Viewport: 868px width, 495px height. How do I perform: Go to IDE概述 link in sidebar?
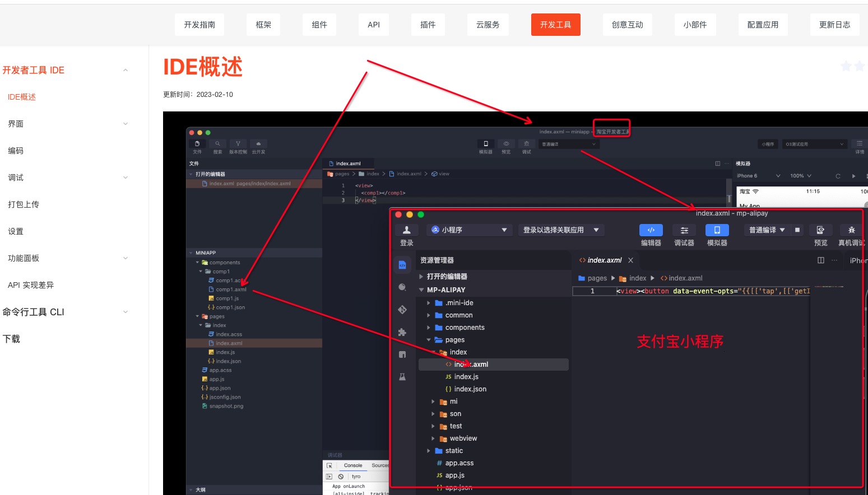[x=22, y=97]
